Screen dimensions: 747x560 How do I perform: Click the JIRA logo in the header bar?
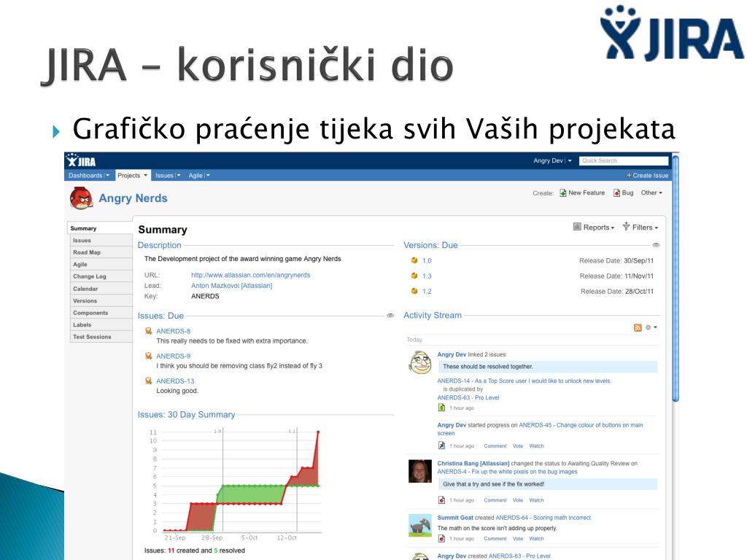coord(82,161)
